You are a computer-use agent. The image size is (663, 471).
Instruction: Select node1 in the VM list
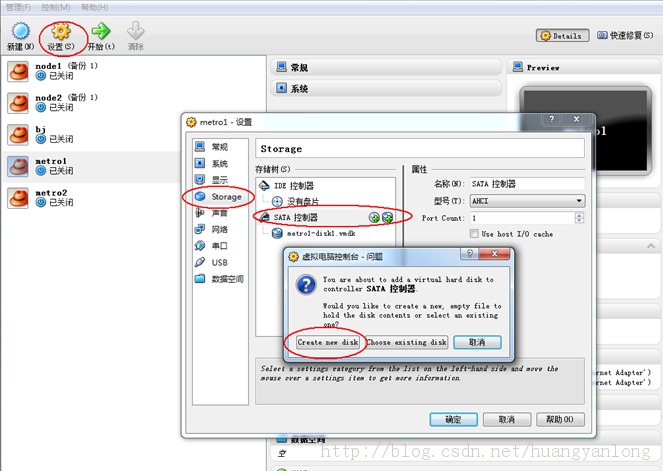(133, 71)
